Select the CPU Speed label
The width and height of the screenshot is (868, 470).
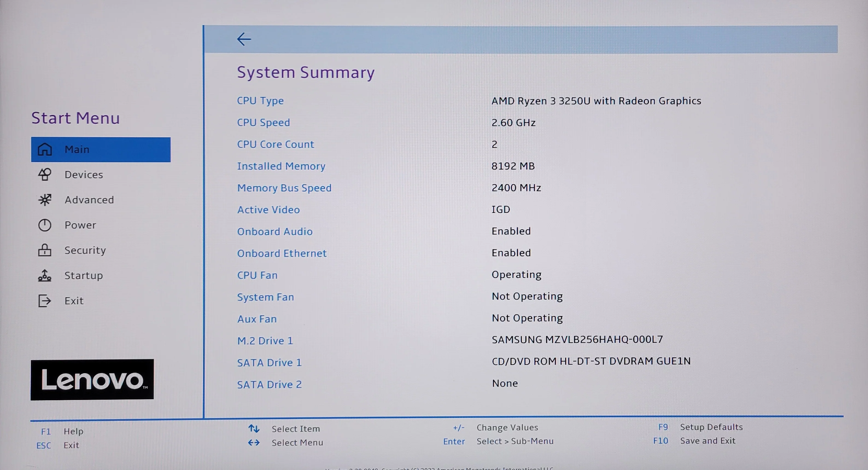pos(264,123)
